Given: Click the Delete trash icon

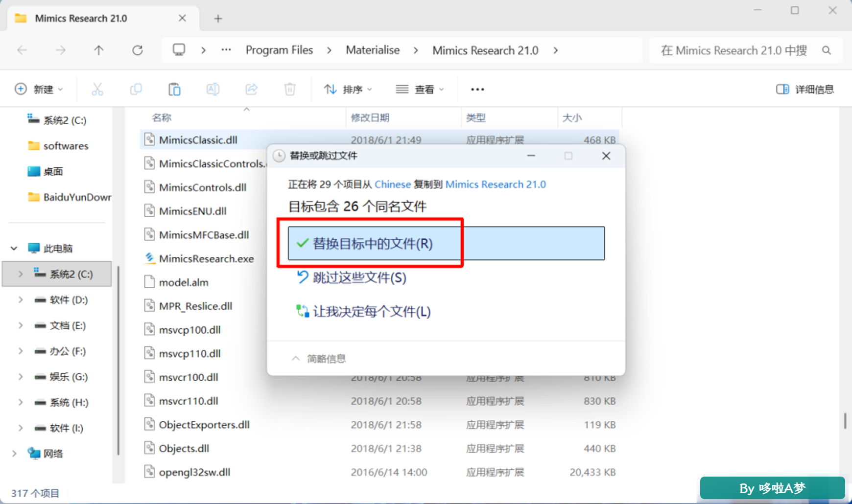Looking at the screenshot, I should 290,89.
